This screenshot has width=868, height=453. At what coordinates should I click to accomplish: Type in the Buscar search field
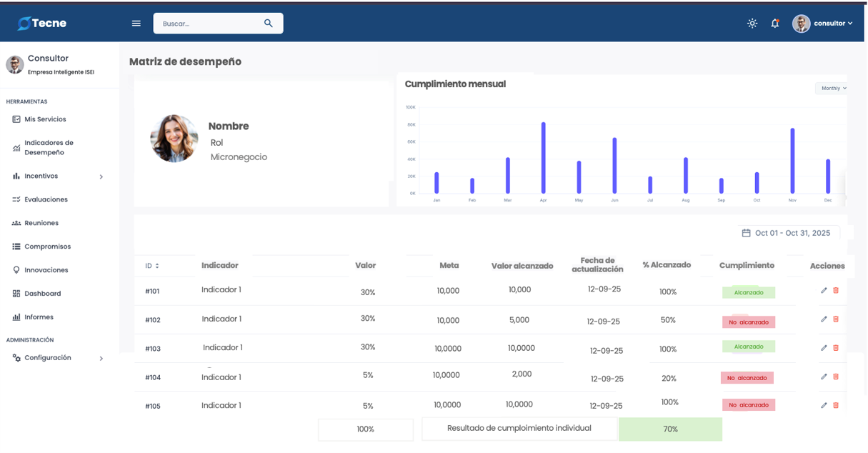pos(207,24)
